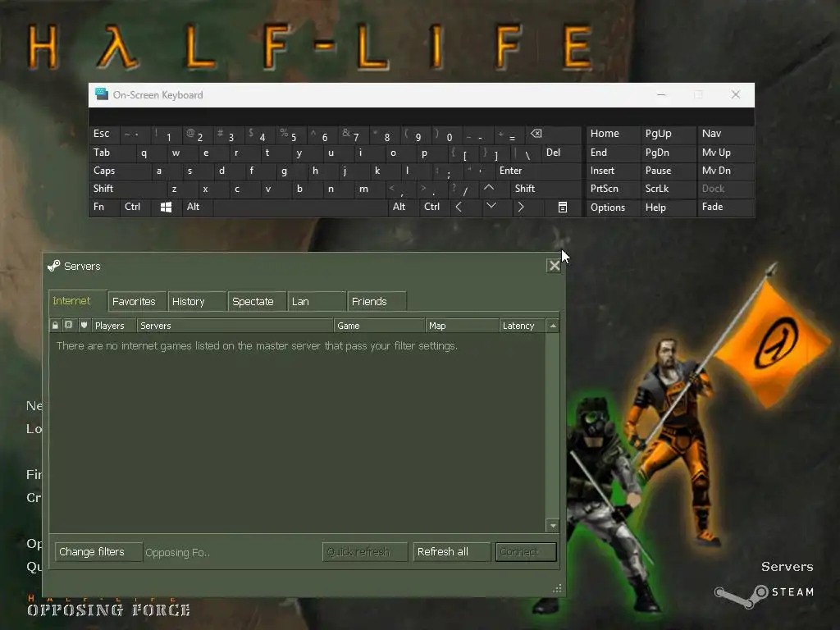Image resolution: width=840 pixels, height=630 pixels.
Task: Toggle the left Shift key
Action: (x=127, y=189)
